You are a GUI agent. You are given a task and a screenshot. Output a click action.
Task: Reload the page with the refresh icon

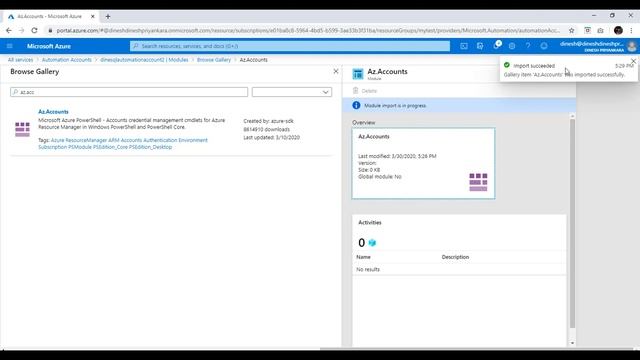tap(34, 30)
